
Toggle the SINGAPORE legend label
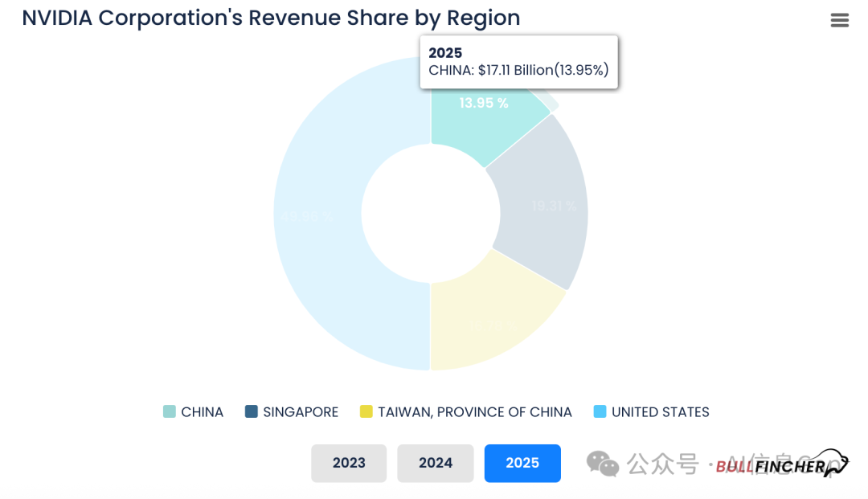(x=301, y=412)
